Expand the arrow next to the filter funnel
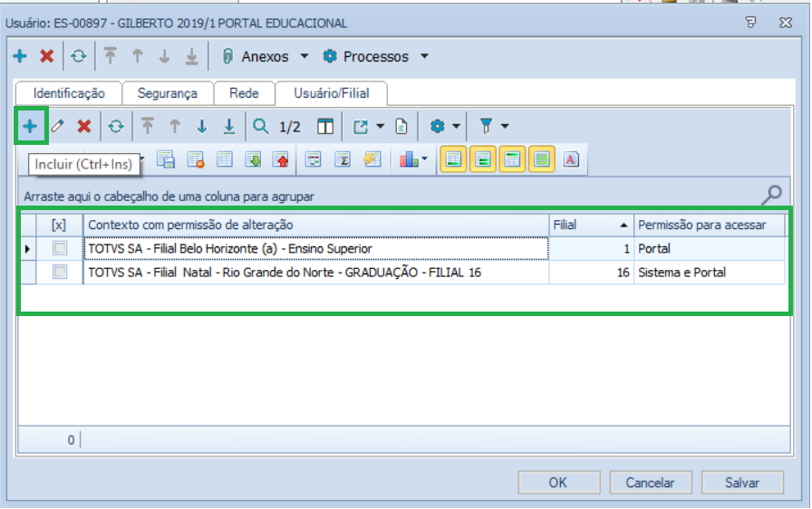Viewport: 812px width, 509px height. coord(505,126)
